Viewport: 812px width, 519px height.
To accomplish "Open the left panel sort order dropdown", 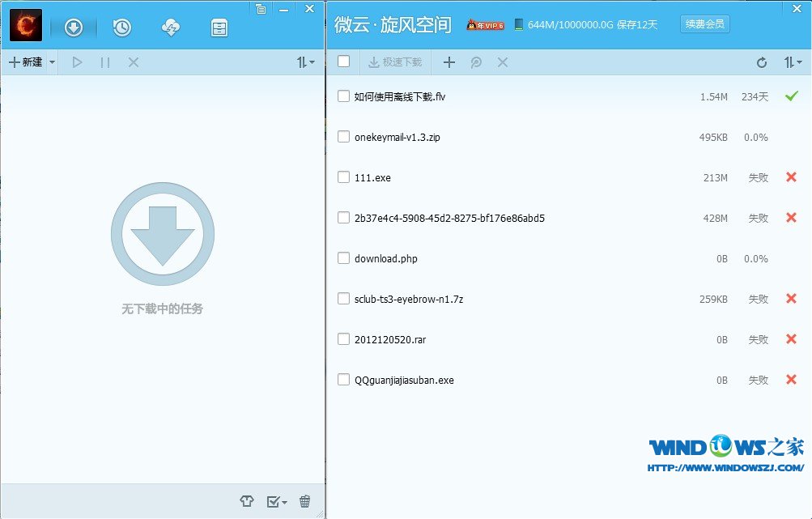I will click(x=306, y=62).
